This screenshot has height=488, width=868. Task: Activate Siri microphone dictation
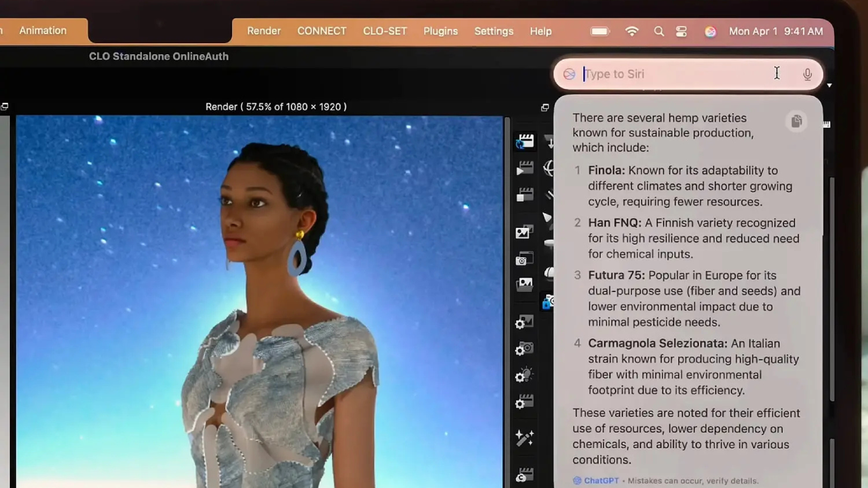(807, 74)
